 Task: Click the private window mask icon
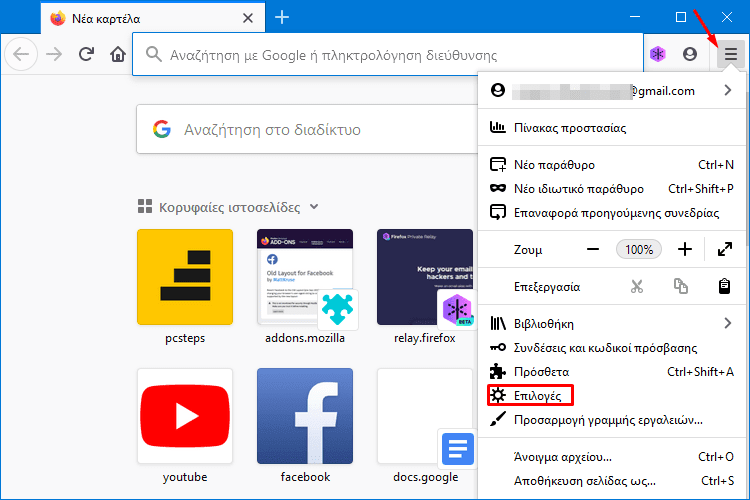[x=497, y=188]
